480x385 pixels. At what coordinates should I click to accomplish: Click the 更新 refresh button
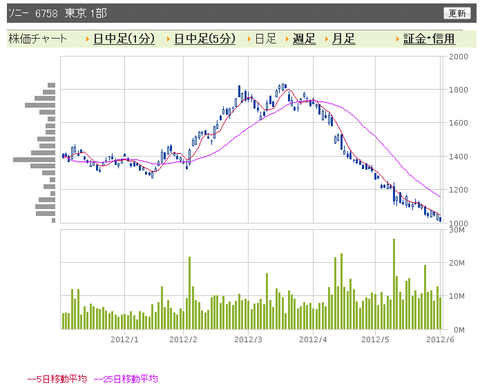(457, 13)
